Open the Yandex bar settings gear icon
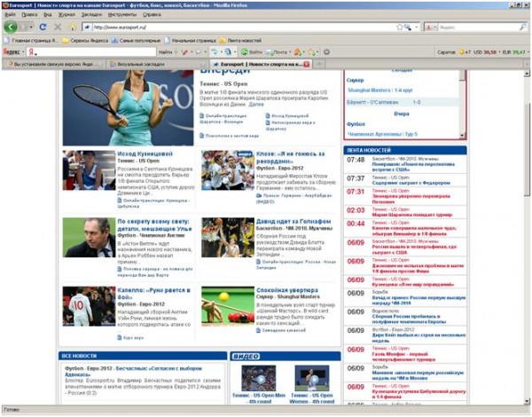 (326, 52)
